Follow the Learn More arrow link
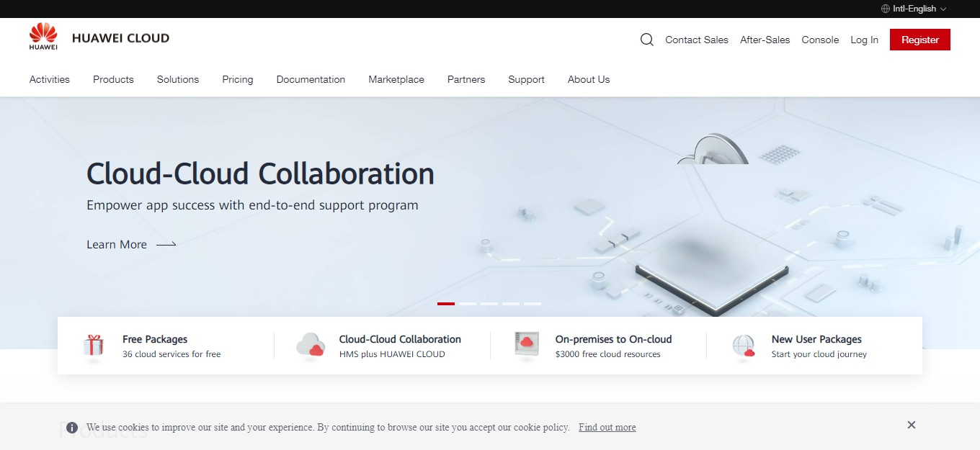This screenshot has height=450, width=980. point(131,244)
